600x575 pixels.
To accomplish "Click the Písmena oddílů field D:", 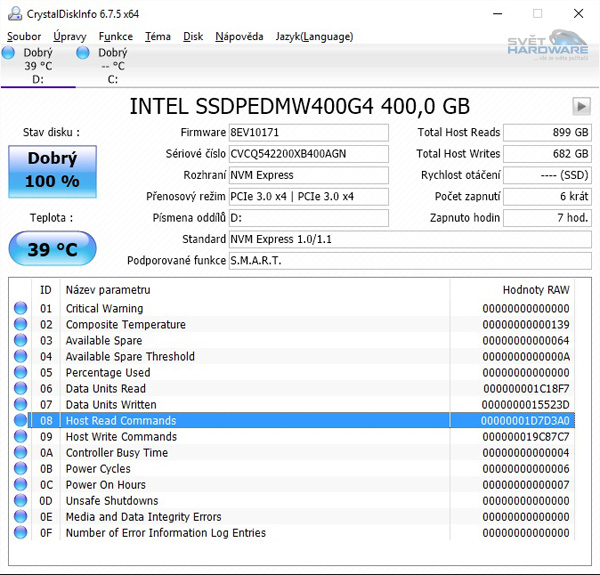I will pyautogui.click(x=309, y=218).
